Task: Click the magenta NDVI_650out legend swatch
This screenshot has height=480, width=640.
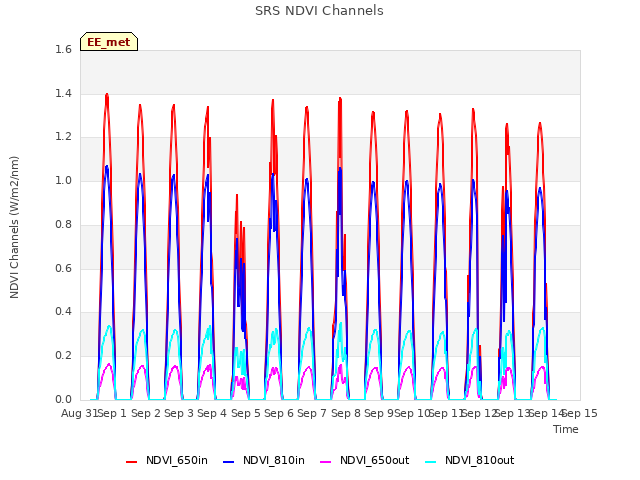Action: click(325, 461)
